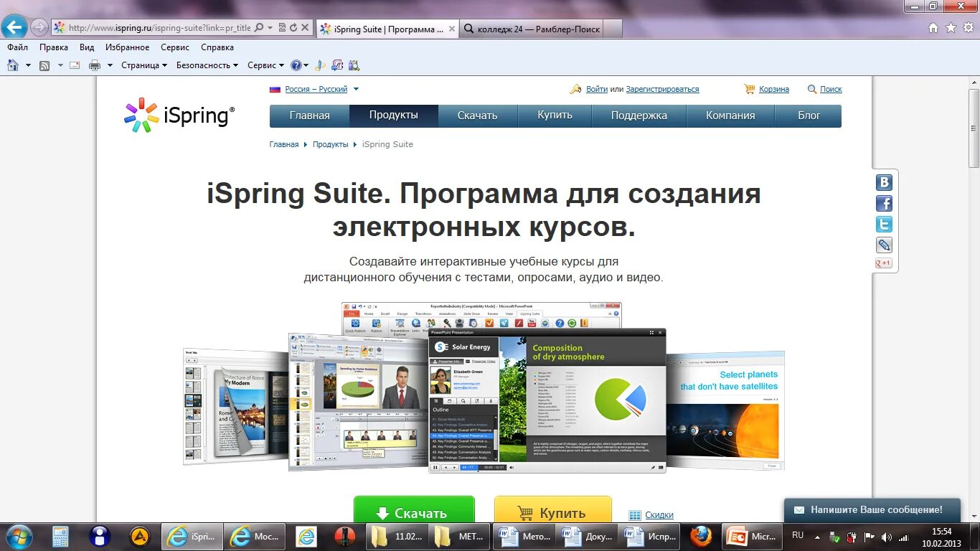
Task: Open the Россия – Русский language dropdown
Action: point(314,89)
